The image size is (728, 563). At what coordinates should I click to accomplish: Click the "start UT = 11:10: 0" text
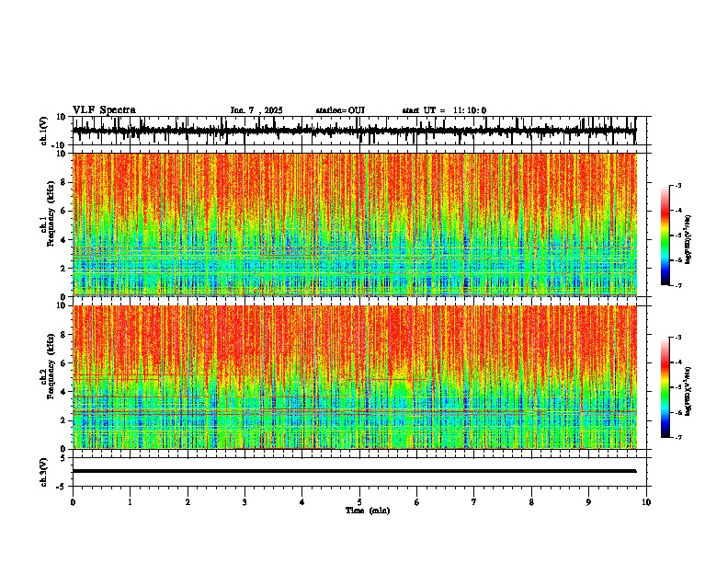click(x=444, y=110)
